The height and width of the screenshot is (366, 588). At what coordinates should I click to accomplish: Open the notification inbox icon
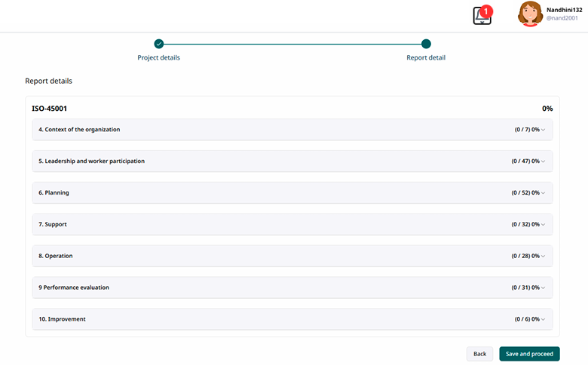pyautogui.click(x=482, y=16)
